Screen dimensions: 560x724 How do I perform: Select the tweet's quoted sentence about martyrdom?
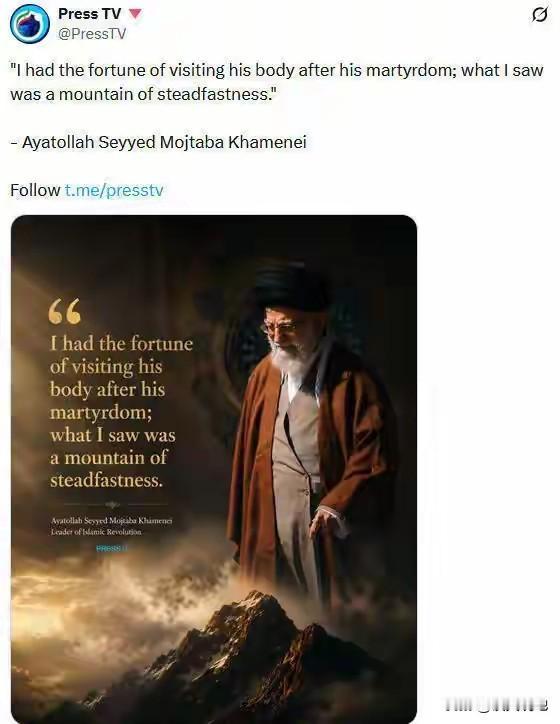(277, 82)
